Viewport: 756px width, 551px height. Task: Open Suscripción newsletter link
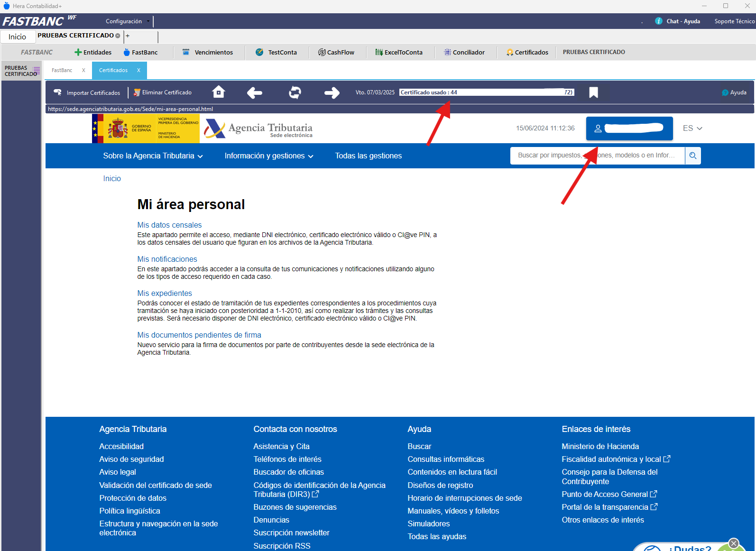pyautogui.click(x=292, y=533)
